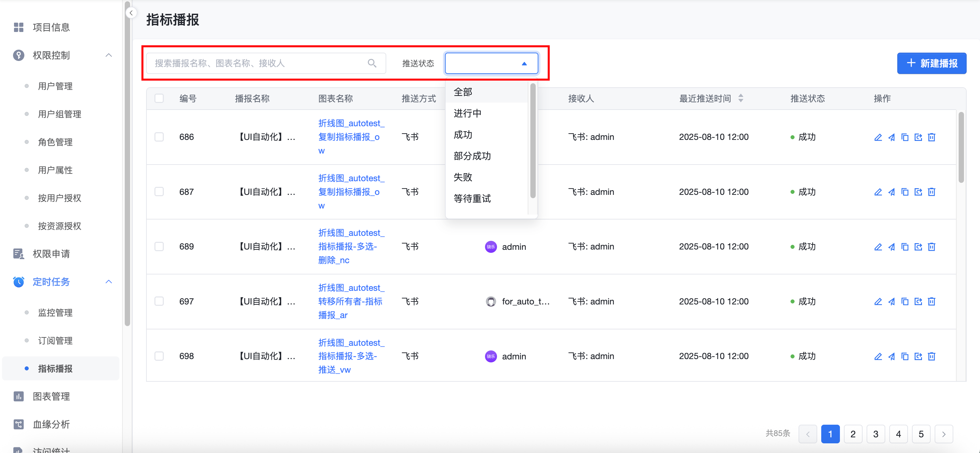The width and height of the screenshot is (980, 453).
Task: Click transfer owner icon for row 697
Action: coord(918,302)
